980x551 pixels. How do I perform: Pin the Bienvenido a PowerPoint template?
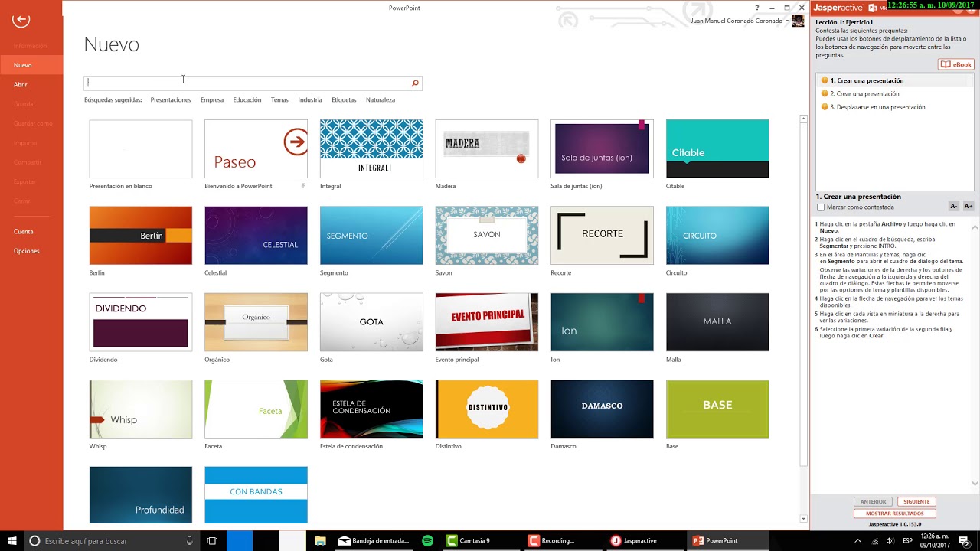(x=303, y=186)
